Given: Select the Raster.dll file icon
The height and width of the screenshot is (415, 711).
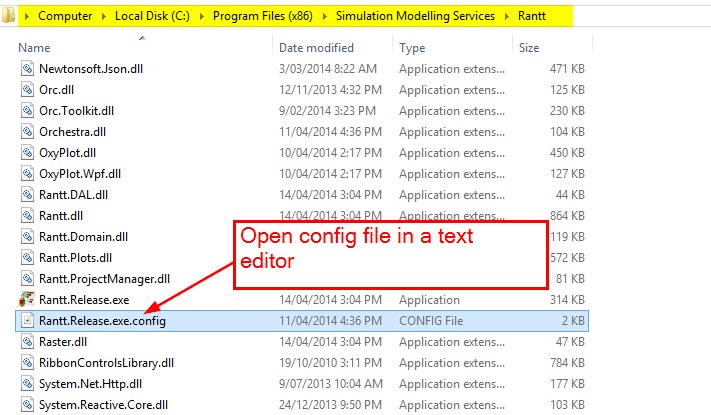Looking at the screenshot, I should click(x=27, y=342).
